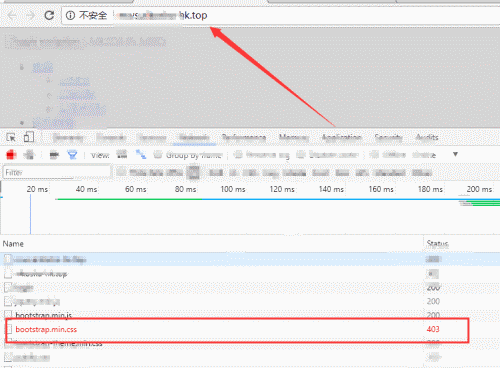Switch to large request rows view icon
Screen dimensions: 500x368
click(x=122, y=154)
